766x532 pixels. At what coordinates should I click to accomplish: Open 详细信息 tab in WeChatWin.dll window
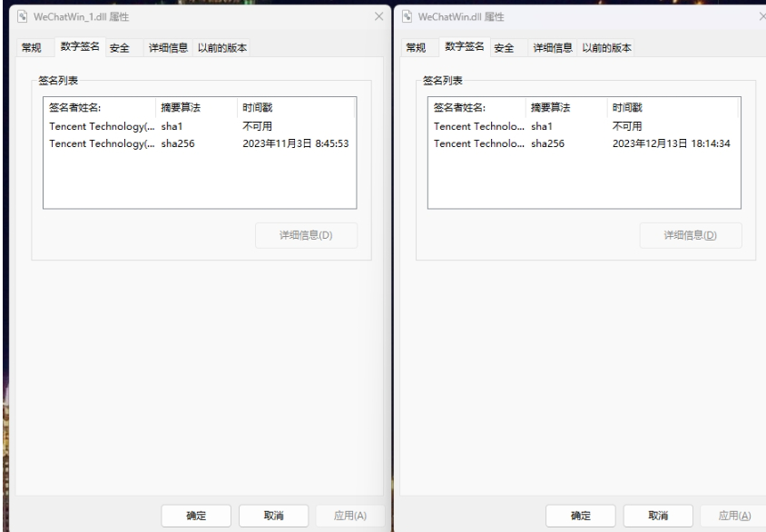click(x=553, y=47)
